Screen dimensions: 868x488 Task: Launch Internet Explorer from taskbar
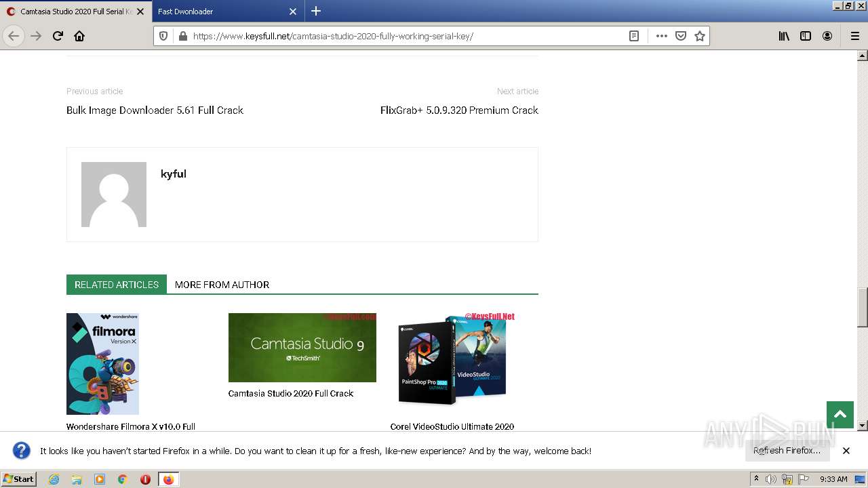coord(54,479)
